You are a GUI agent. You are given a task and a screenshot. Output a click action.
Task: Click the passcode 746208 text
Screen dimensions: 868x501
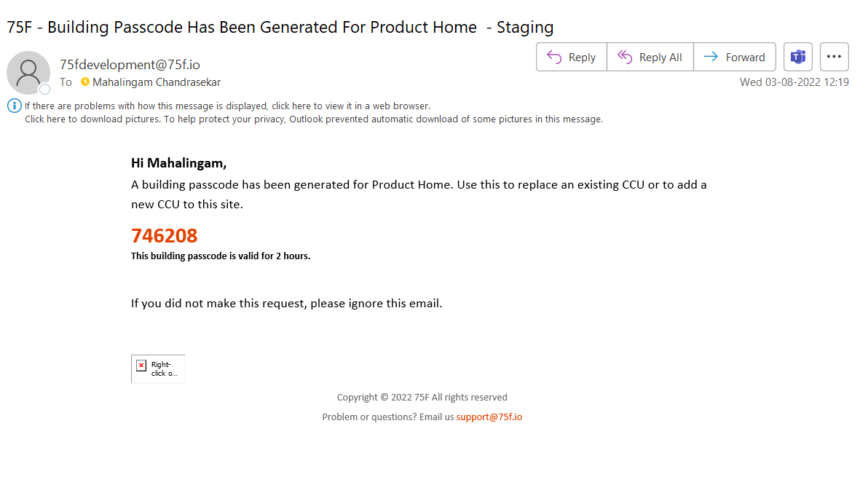point(165,236)
